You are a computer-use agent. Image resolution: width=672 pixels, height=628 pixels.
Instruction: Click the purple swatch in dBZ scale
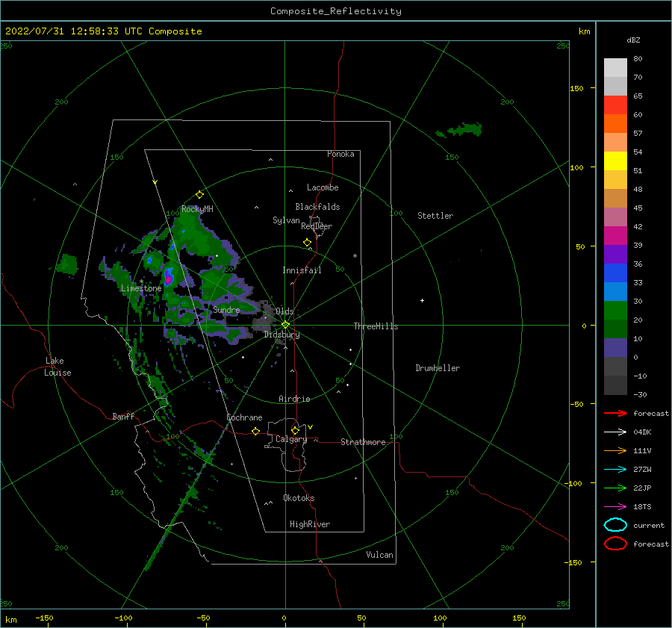615,254
